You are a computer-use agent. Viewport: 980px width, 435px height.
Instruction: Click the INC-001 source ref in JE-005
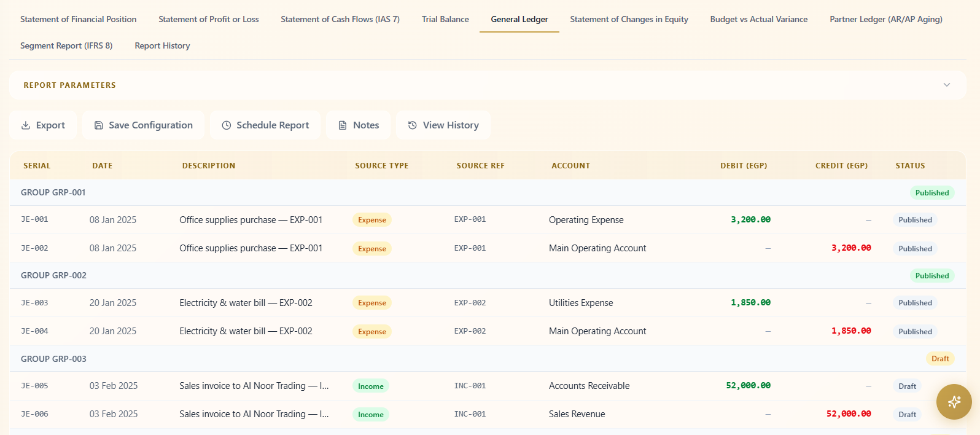[470, 386]
